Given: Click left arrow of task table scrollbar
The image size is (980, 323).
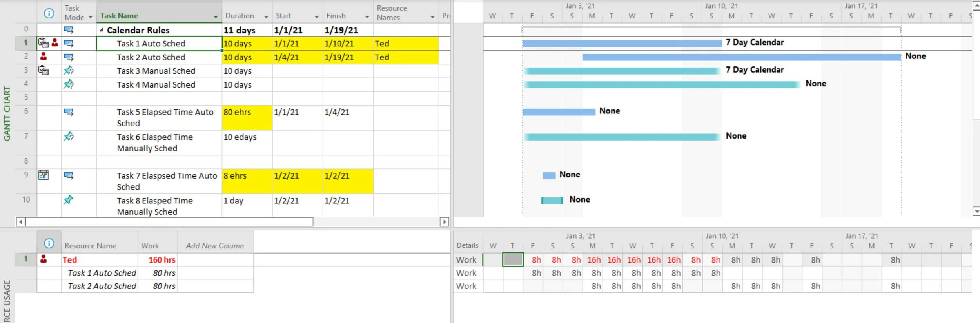Looking at the screenshot, I should pos(20,222).
